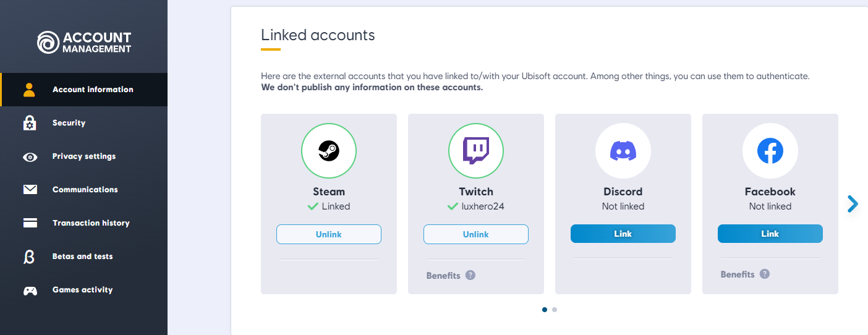Link the Discord account
868x335 pixels.
[x=623, y=234]
